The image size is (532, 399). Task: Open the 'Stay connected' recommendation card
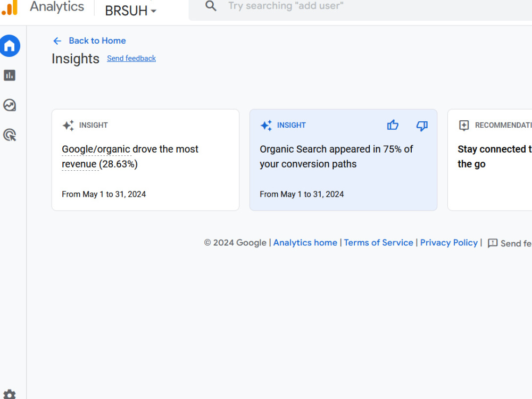(x=490, y=160)
